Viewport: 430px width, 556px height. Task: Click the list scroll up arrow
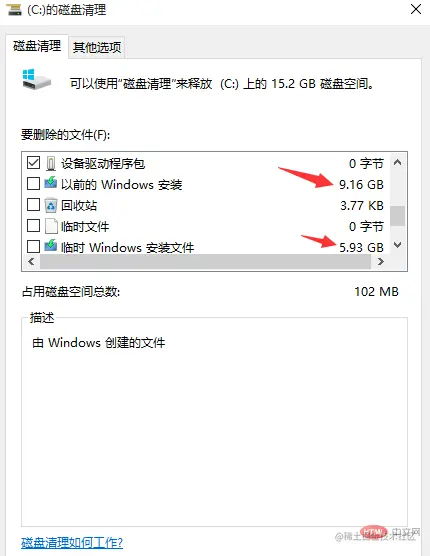coord(397,162)
